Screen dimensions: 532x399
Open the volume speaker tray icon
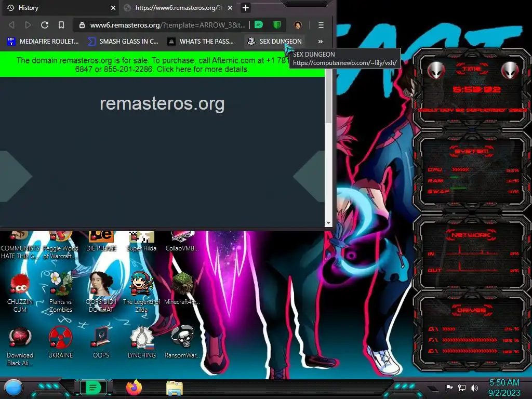coord(474,388)
